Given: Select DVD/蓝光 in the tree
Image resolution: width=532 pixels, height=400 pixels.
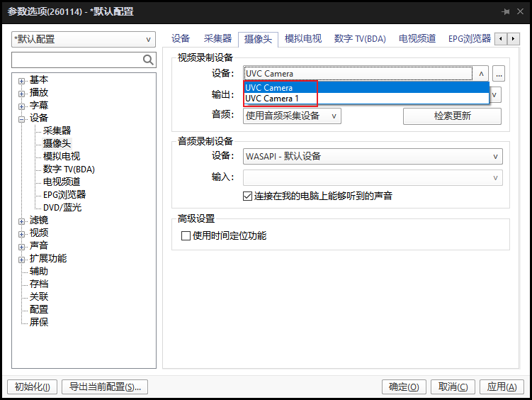Looking at the screenshot, I should pyautogui.click(x=62, y=207).
